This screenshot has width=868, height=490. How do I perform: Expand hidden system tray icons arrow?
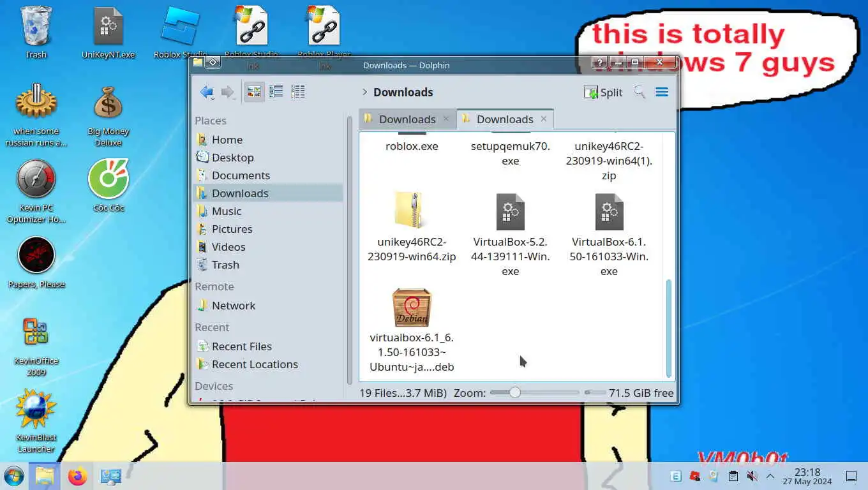770,476
